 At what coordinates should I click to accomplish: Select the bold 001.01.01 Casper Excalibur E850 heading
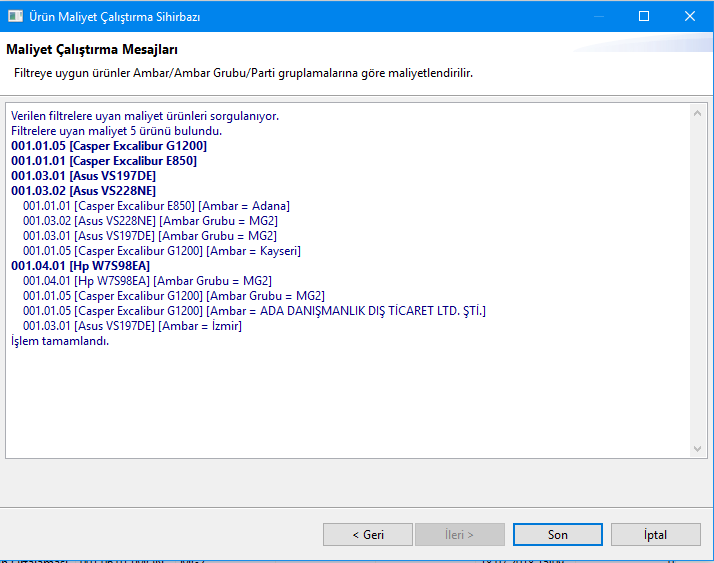pyautogui.click(x=104, y=161)
